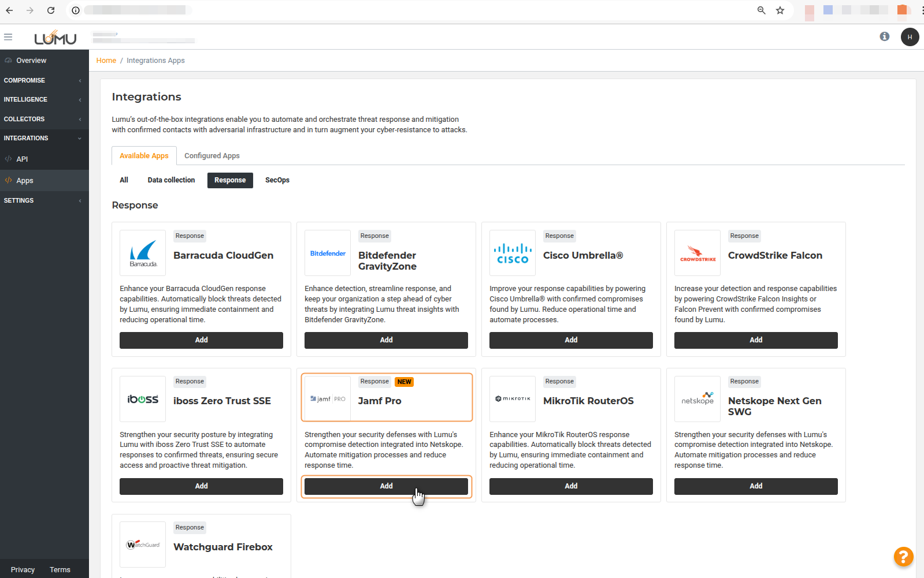Go to Home breadcrumb link
This screenshot has height=578, width=924.
106,61
